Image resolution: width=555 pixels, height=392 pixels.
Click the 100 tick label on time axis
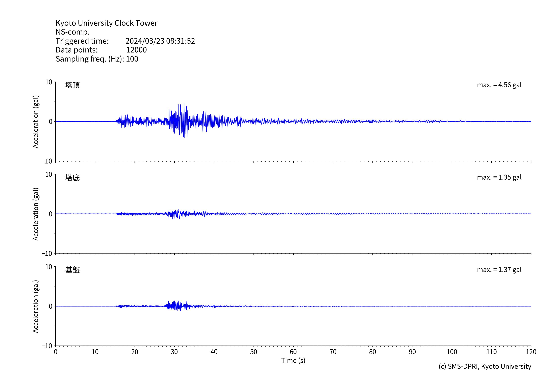click(451, 352)
